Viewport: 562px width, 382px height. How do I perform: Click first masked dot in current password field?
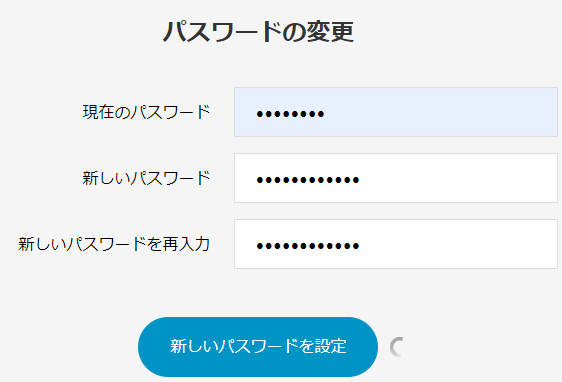pyautogui.click(x=260, y=114)
